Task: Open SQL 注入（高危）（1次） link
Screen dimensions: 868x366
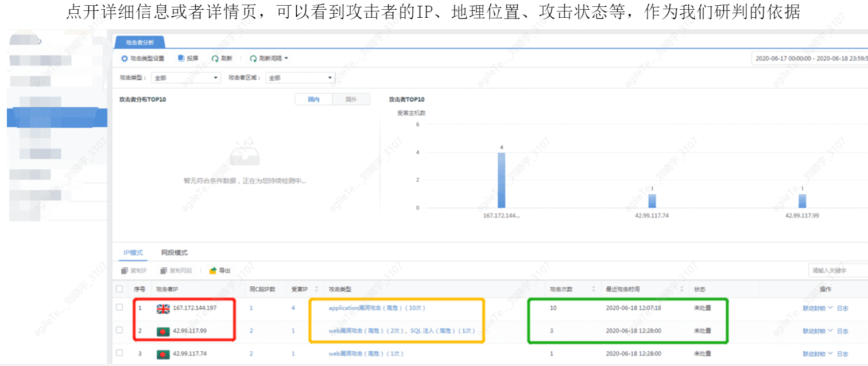Action: (443, 331)
